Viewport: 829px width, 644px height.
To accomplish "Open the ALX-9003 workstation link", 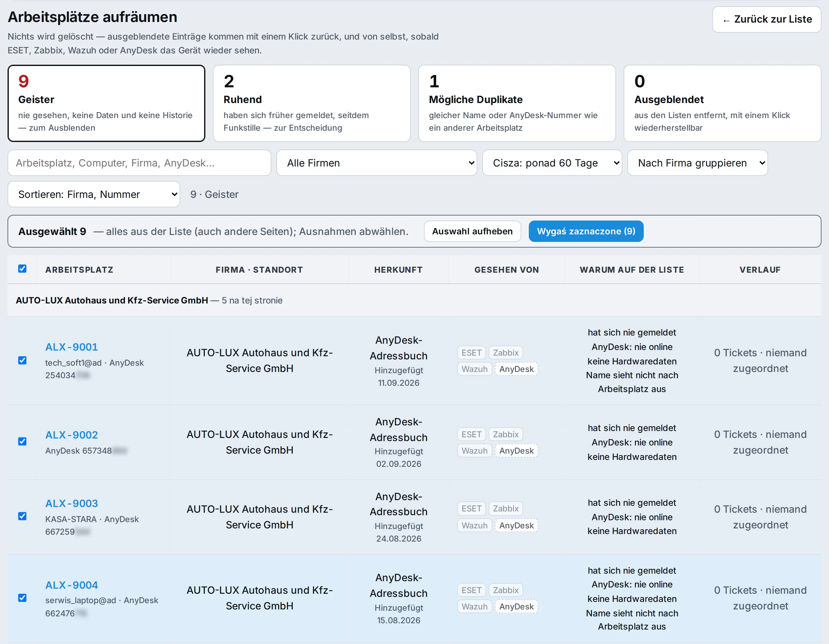I will coord(72,504).
